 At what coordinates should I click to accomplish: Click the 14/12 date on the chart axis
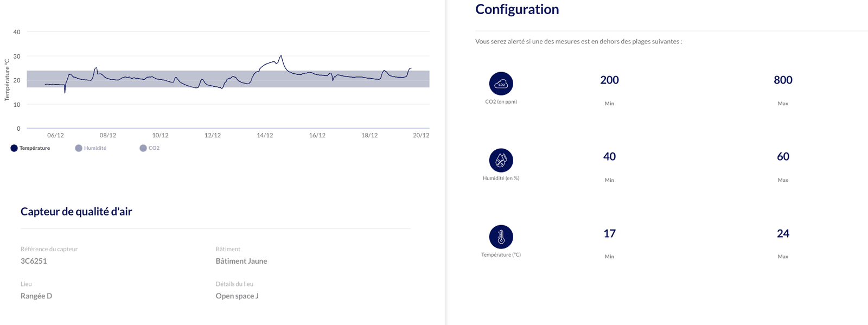coord(265,135)
